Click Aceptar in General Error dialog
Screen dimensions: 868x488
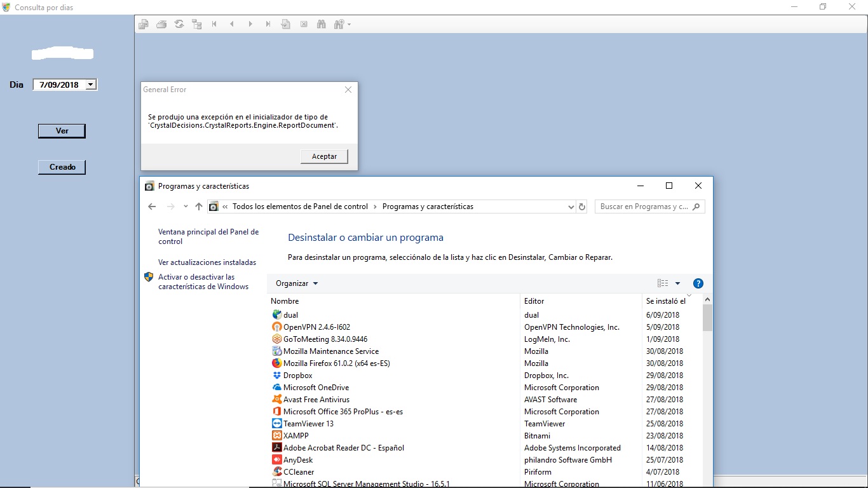click(x=324, y=156)
